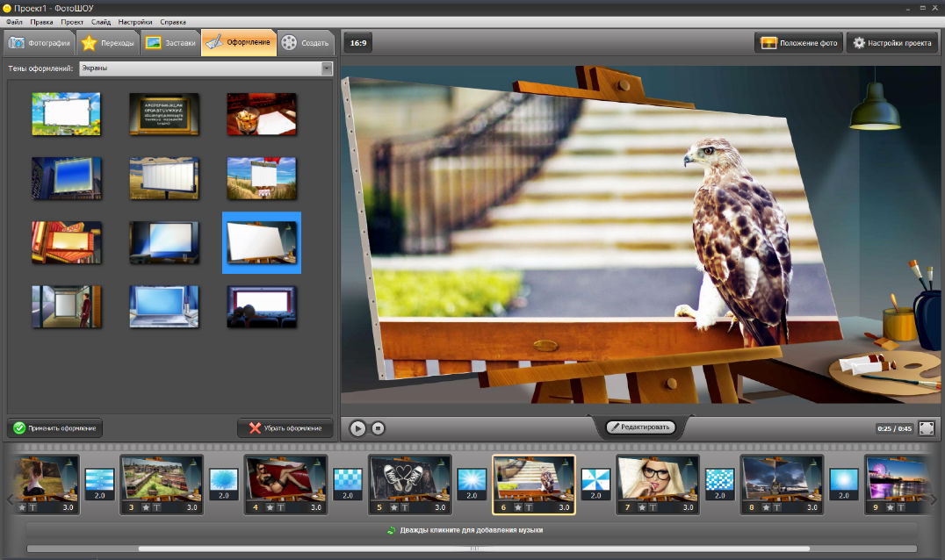Click text T icon on slide 5
This screenshot has width=945, height=560.
pos(404,507)
